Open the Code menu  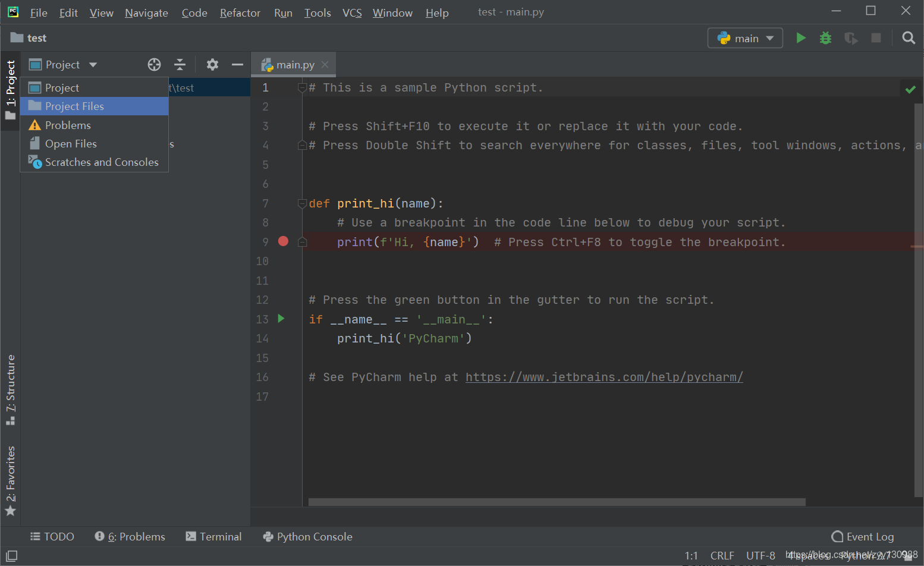[x=194, y=12]
